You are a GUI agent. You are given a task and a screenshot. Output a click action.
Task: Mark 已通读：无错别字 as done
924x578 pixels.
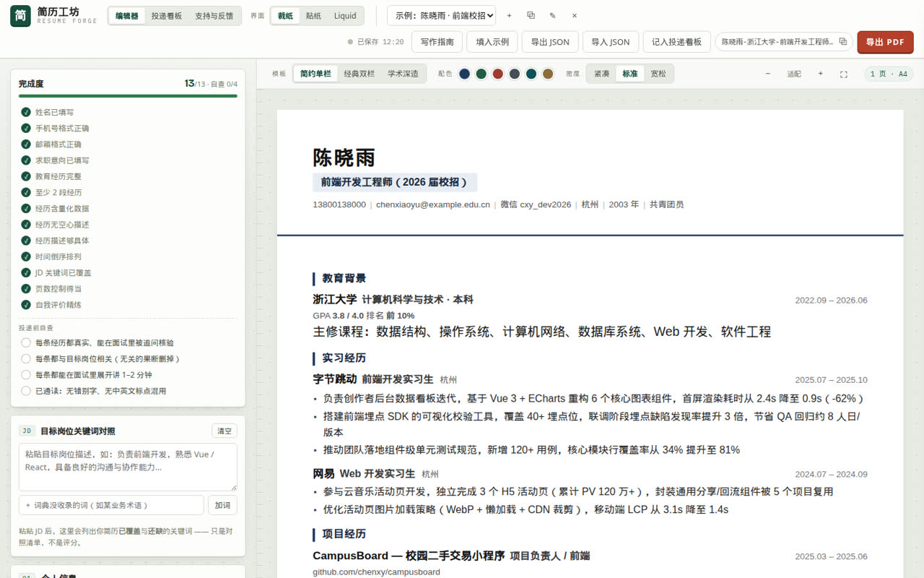26,391
